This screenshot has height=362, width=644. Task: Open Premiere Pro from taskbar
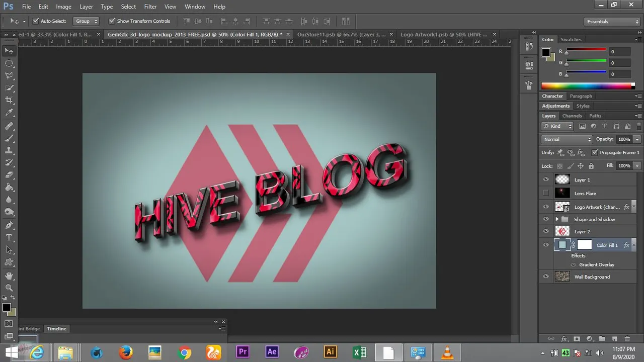tap(243, 352)
